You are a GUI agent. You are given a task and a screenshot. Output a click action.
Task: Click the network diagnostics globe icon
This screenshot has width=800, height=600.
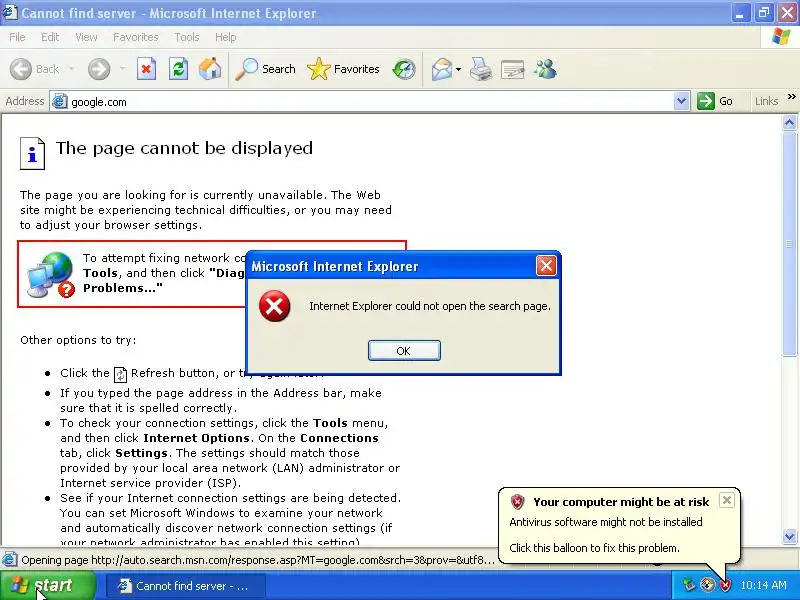tap(51, 274)
